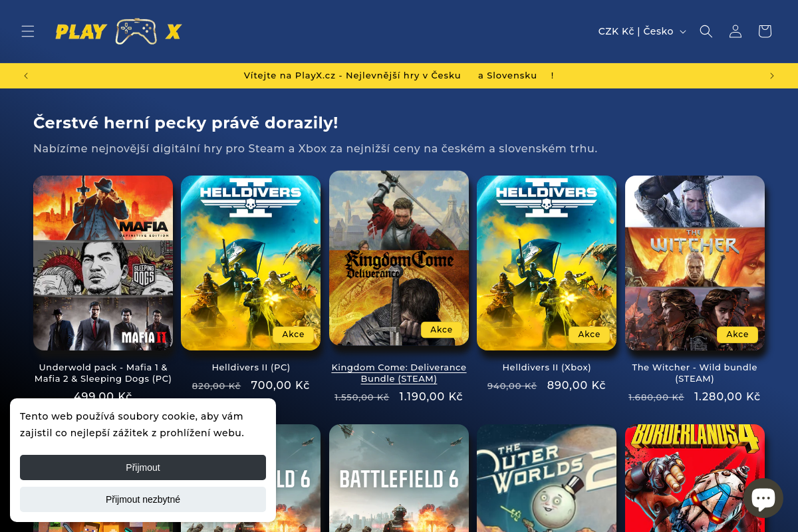
Task: Click the Nabízíme nejnovější digitální hry subtitle
Action: tap(315, 148)
